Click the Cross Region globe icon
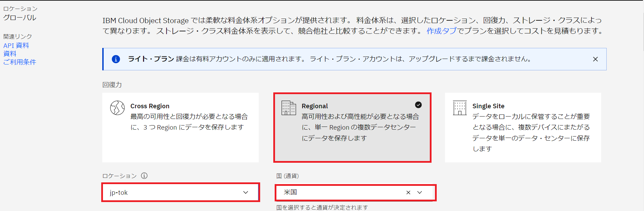Image resolution: width=644 pixels, height=211 pixels. click(117, 108)
